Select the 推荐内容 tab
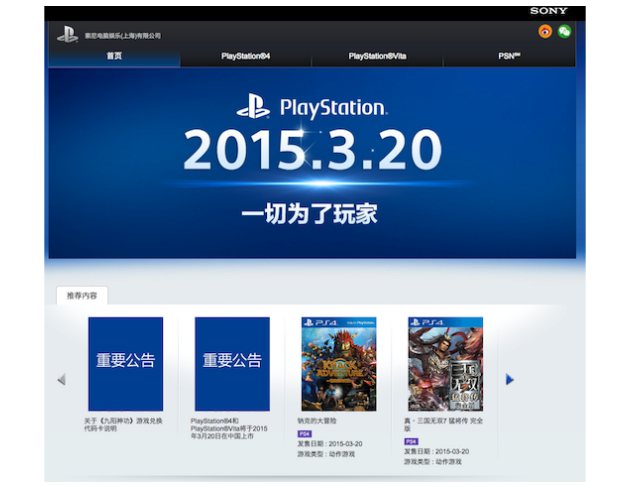Viewport: 640px width, 488px height. tap(82, 295)
